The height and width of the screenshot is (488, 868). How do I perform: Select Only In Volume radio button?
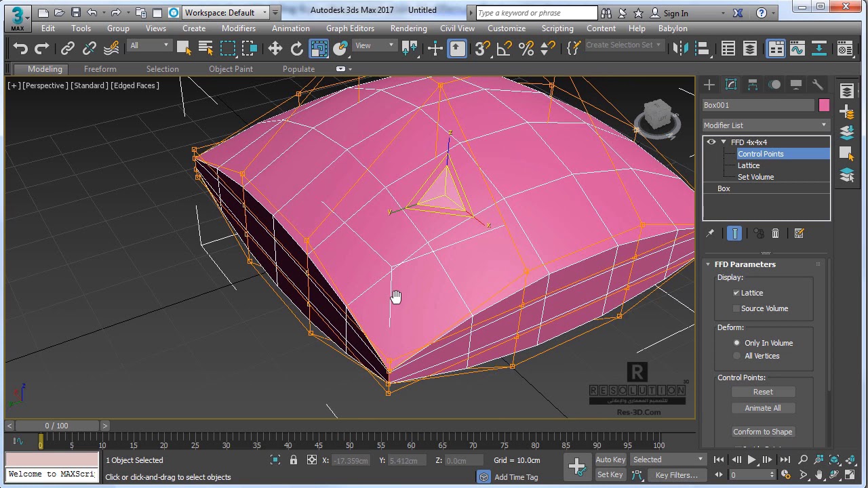click(x=737, y=343)
